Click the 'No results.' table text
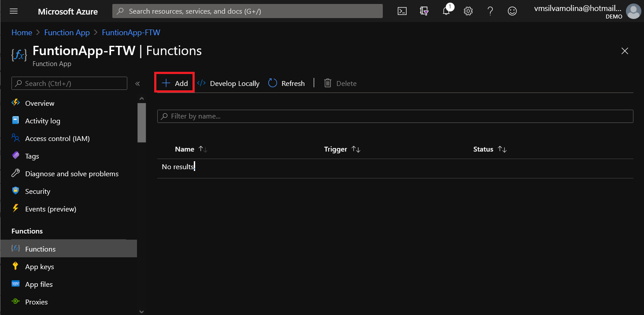Viewport: 644px width, 315px height. [x=178, y=167]
